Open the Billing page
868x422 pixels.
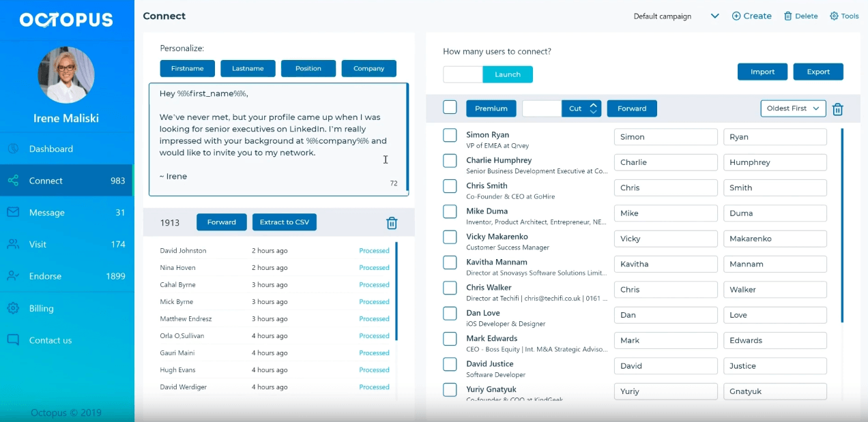(67, 308)
